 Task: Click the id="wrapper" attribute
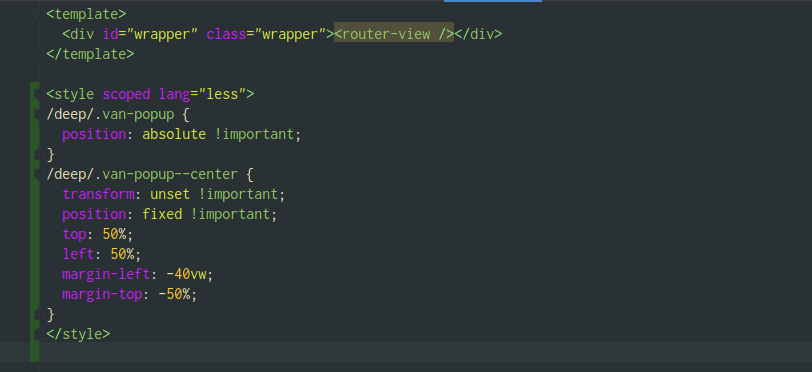pyautogui.click(x=150, y=34)
